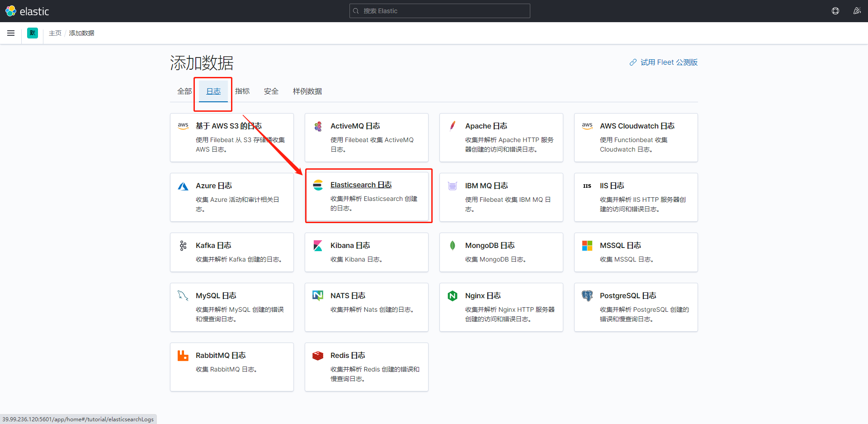The height and width of the screenshot is (424, 868).
Task: Click the PostgreSQL 日志 title
Action: (x=628, y=295)
